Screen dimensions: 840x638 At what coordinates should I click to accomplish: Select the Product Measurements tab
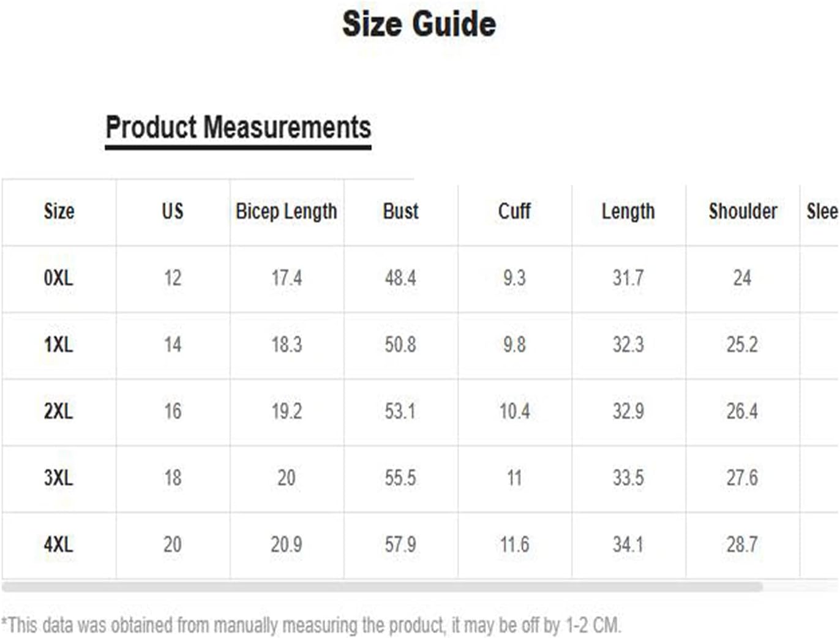(x=238, y=128)
